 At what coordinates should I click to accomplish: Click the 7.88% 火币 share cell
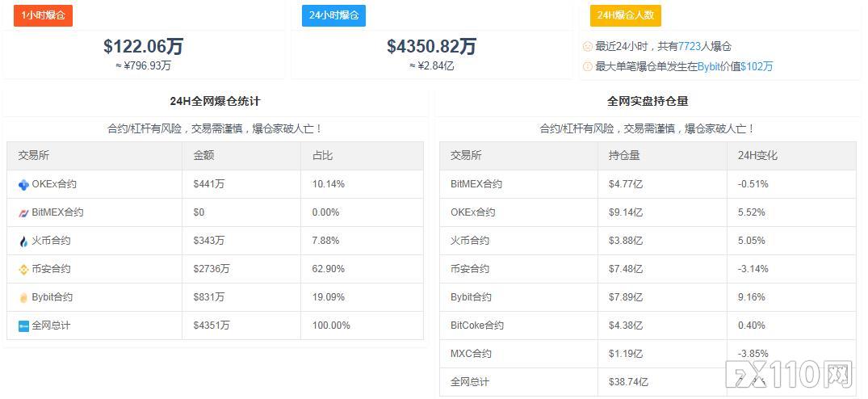pos(326,241)
